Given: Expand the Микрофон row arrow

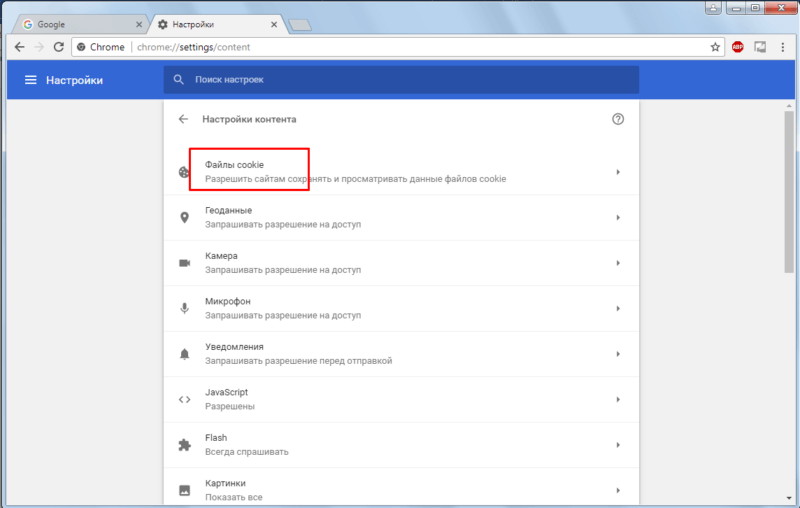Looking at the screenshot, I should 618,308.
